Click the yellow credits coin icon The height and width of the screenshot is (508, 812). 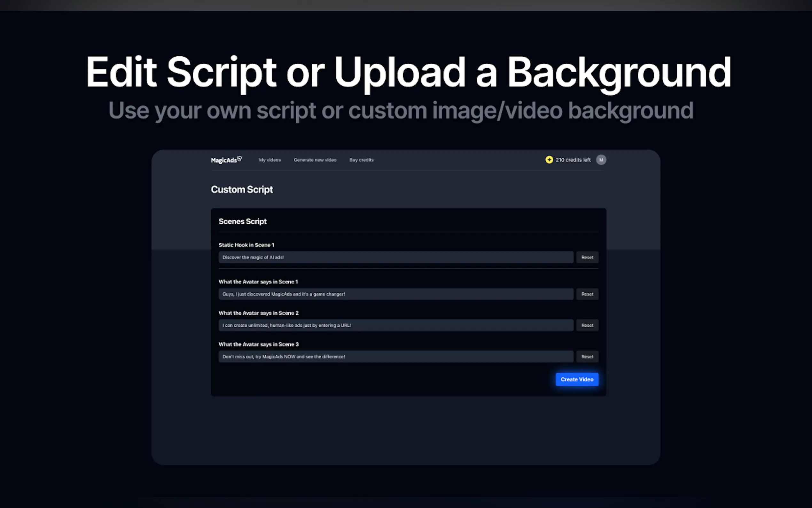pos(549,160)
